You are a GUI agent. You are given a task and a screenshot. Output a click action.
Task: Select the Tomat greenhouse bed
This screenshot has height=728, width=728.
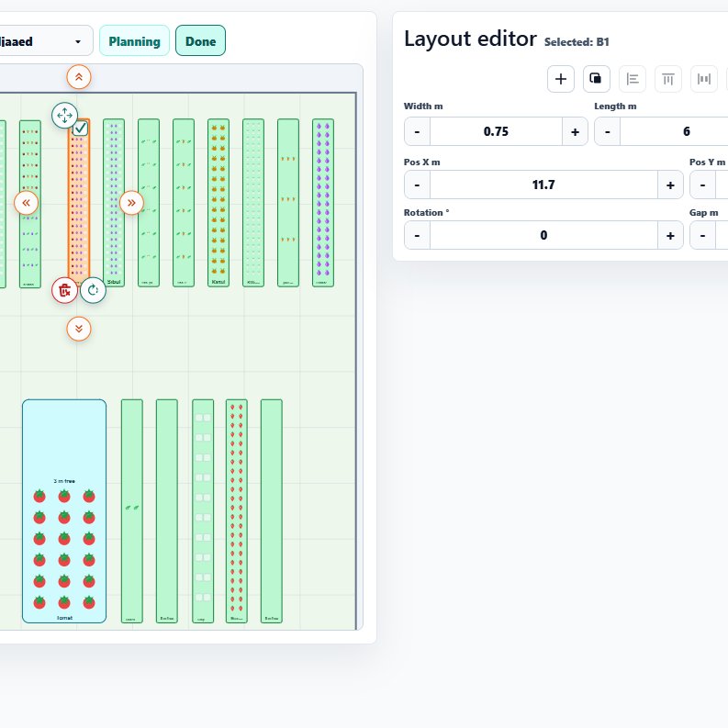[64, 510]
